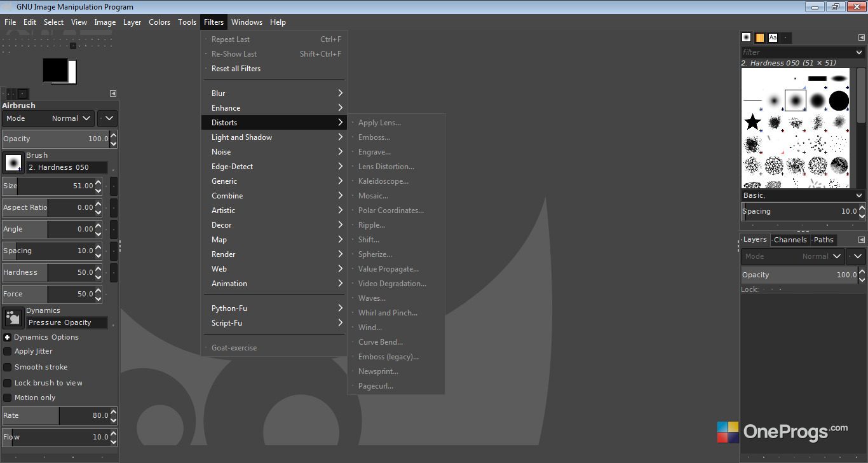Expand the Light and Shadow submenu
868x463 pixels.
pos(275,137)
